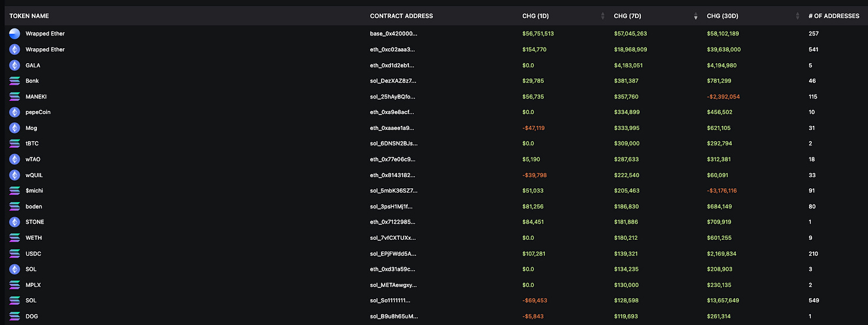Screen dimensions: 868x325
Task: Click the Solana icon next to Bonk
Action: [15, 81]
